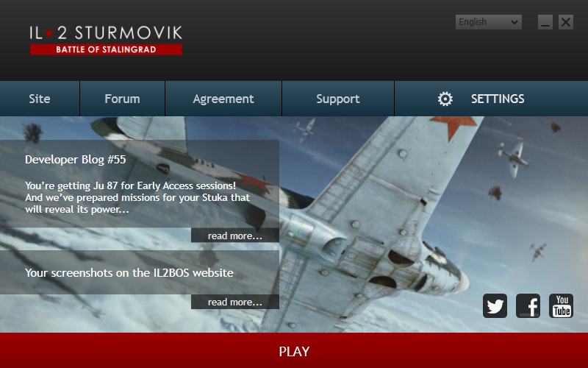Read more about Developer Blog #55

(235, 236)
